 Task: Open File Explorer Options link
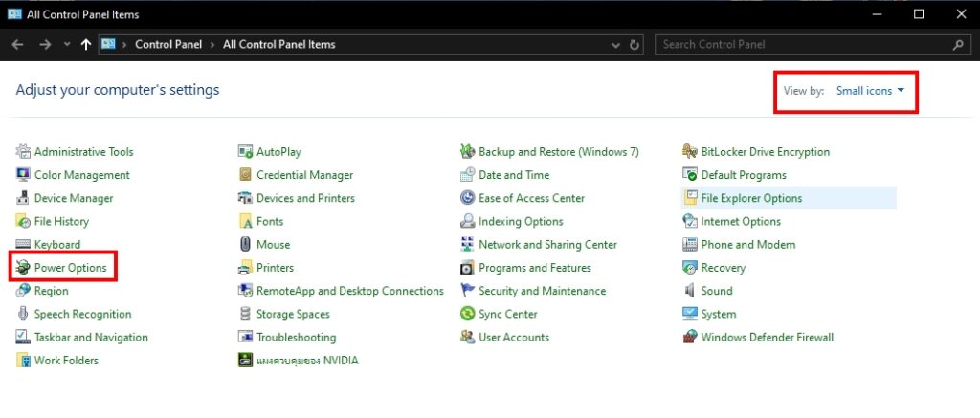[x=751, y=198]
